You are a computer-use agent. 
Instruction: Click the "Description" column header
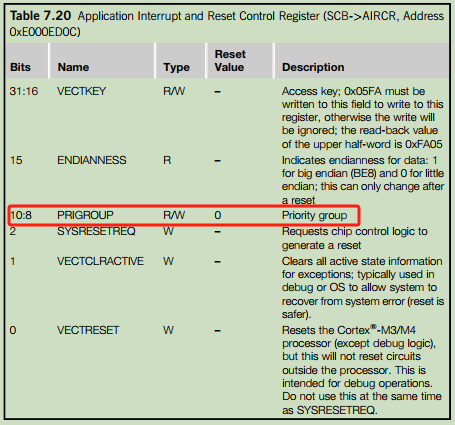click(313, 67)
